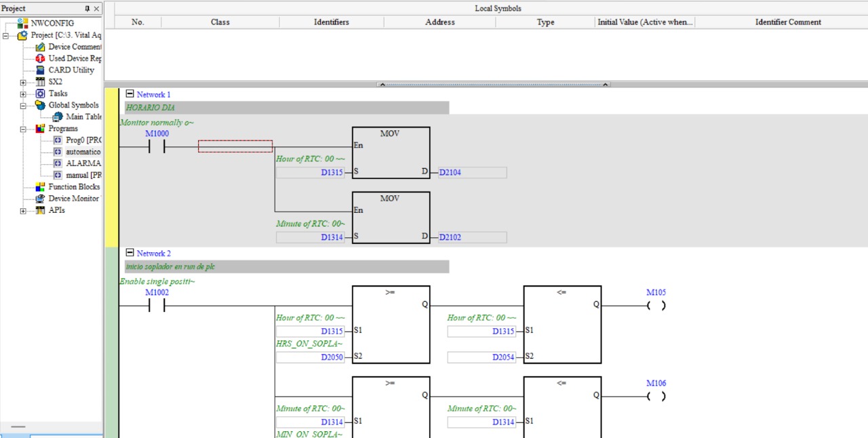Viewport: 868px width, 438px height.
Task: Collapse Network 2 with its minus box
Action: (x=130, y=253)
